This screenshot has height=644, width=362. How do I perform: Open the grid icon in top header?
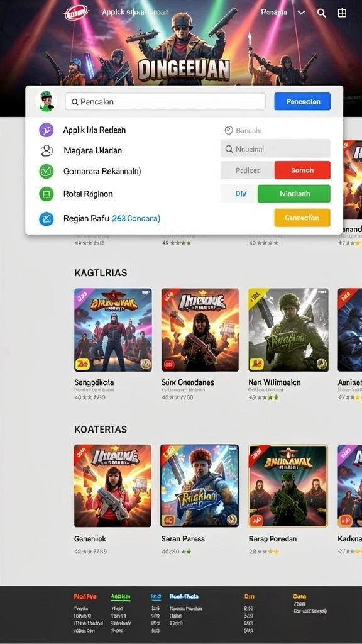[342, 13]
